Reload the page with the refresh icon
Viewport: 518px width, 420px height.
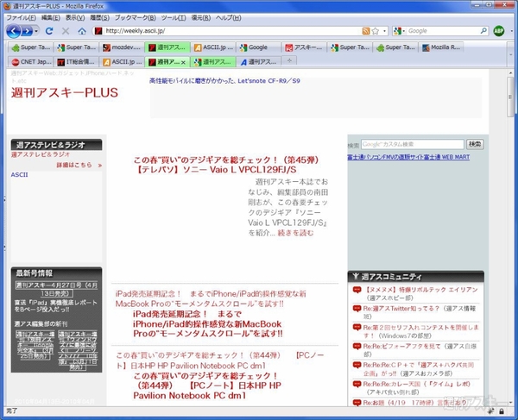coord(49,31)
